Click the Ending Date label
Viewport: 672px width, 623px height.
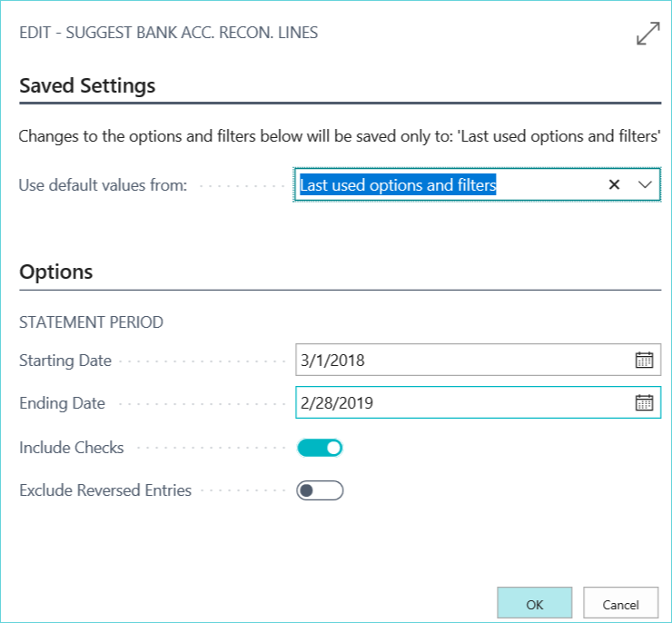click(62, 403)
